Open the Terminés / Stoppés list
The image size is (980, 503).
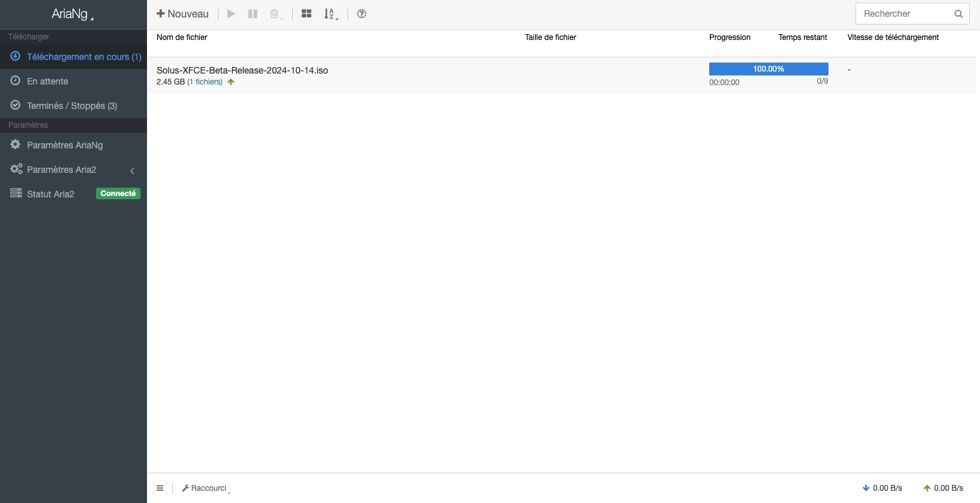coord(73,106)
